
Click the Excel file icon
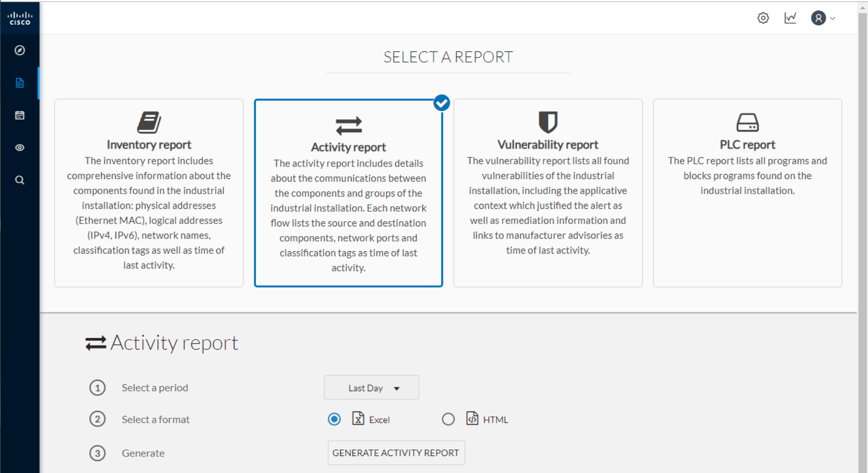pos(358,418)
